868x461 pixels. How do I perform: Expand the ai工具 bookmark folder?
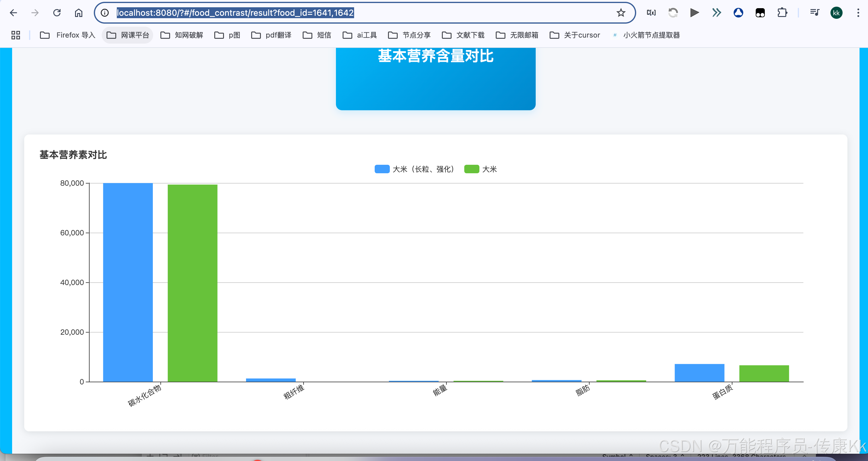pyautogui.click(x=360, y=35)
